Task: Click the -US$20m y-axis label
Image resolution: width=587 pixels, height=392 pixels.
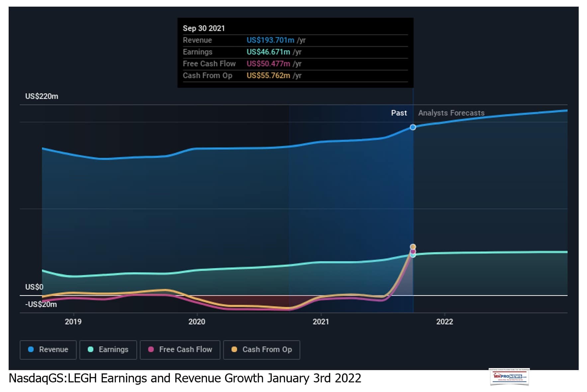Action: [41, 304]
